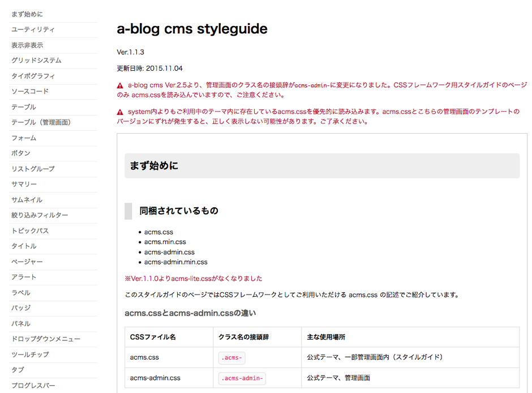Select トピックパス sidebar link
This screenshot has width=532, height=393.
(x=30, y=230)
